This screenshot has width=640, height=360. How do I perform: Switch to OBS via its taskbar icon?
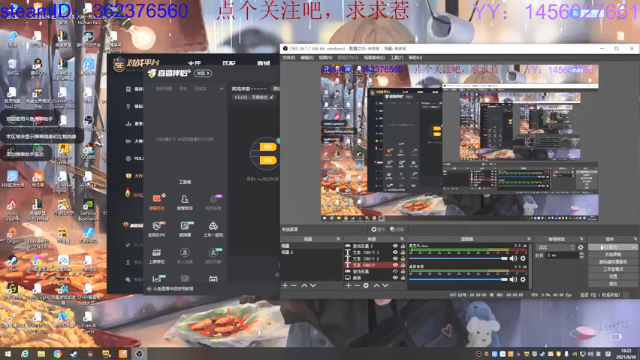point(139,354)
